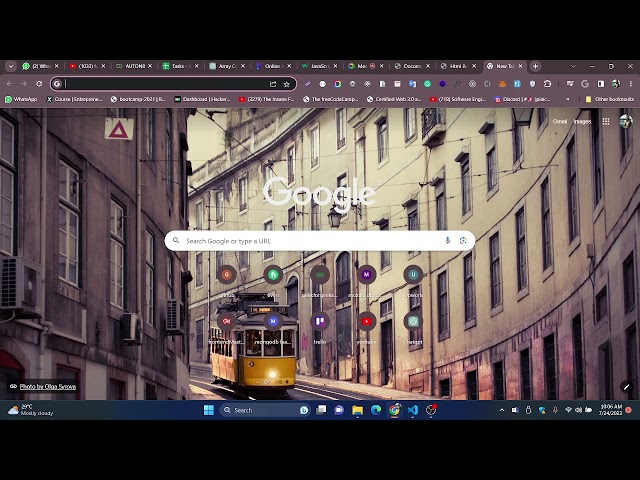Go forward with the browser forward arrow
The width and height of the screenshot is (640, 480).
24,84
